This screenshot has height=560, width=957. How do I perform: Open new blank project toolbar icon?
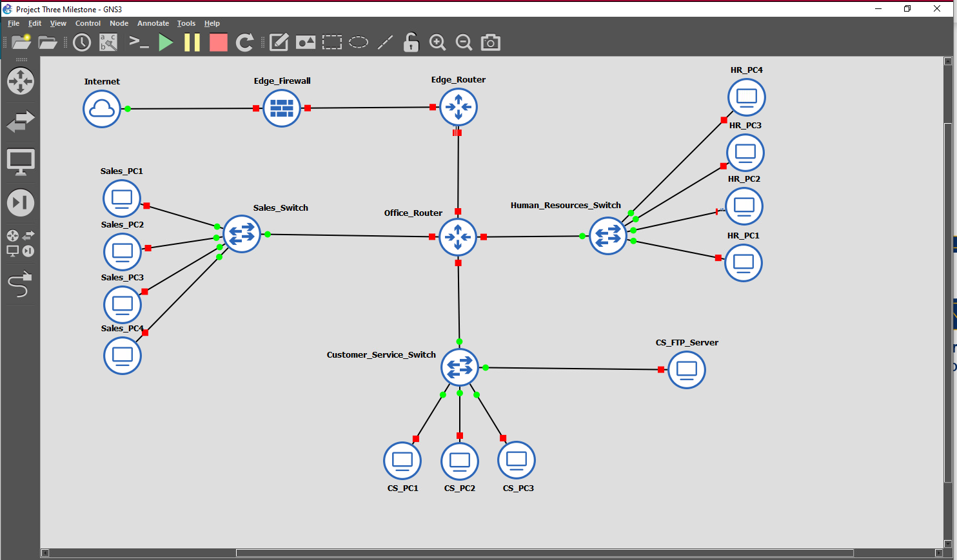(21, 43)
